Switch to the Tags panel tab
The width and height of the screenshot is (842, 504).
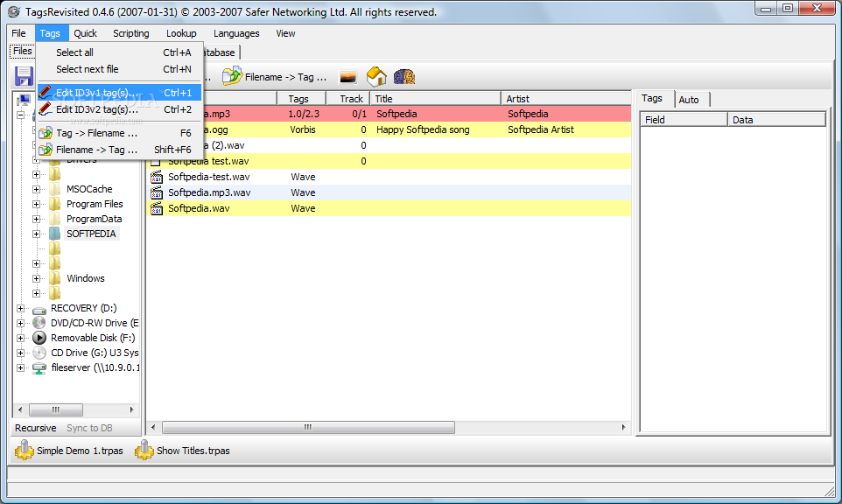click(655, 98)
